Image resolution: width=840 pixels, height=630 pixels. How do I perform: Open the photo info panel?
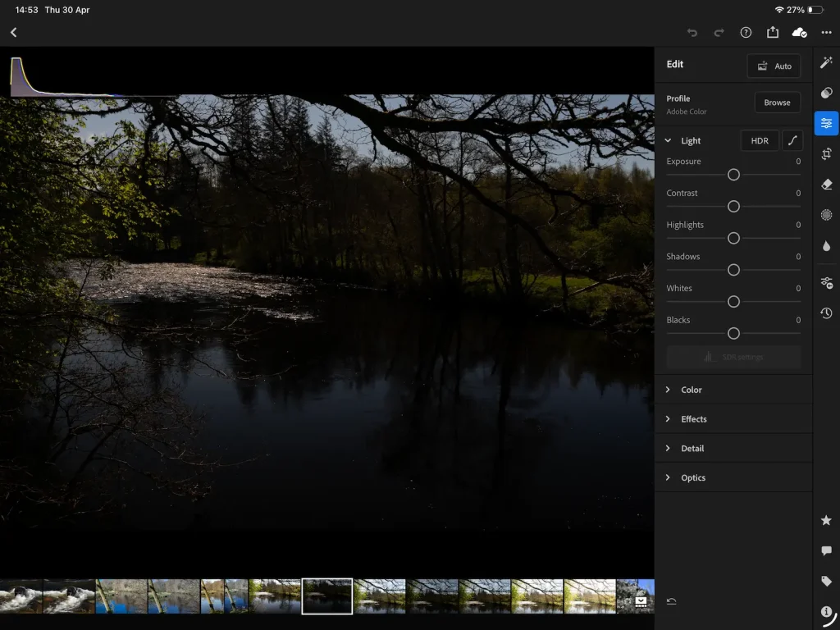tap(827, 611)
